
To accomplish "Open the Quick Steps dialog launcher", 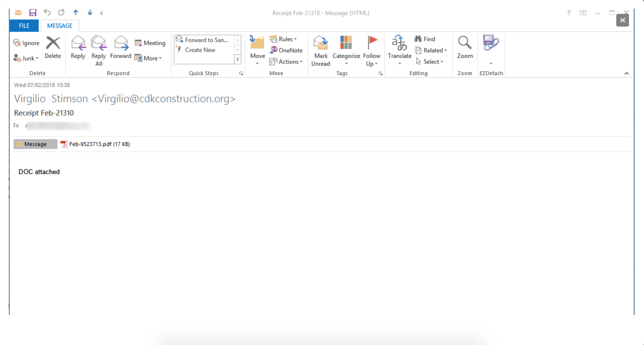I will 241,73.
